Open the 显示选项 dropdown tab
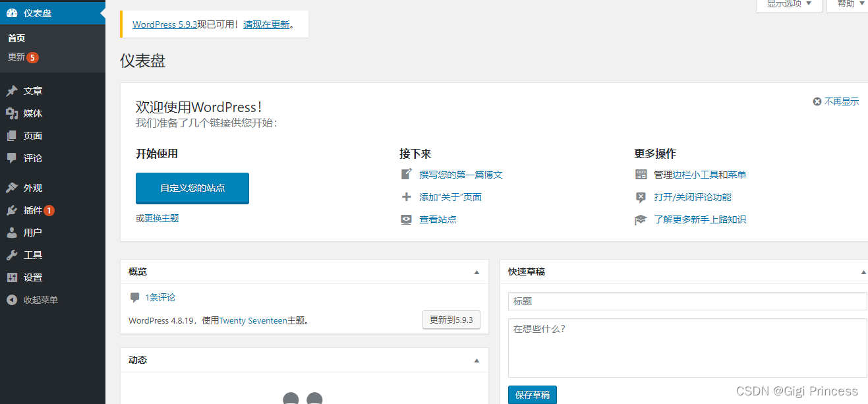The image size is (868, 404). [789, 4]
